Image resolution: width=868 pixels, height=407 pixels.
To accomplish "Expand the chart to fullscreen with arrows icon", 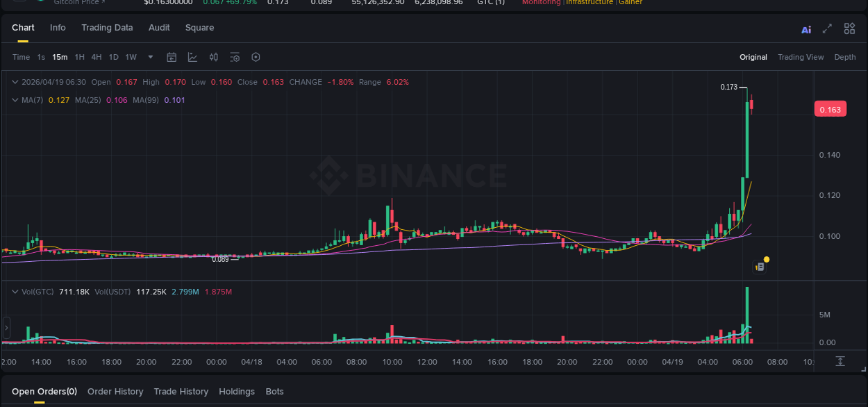I will point(828,28).
